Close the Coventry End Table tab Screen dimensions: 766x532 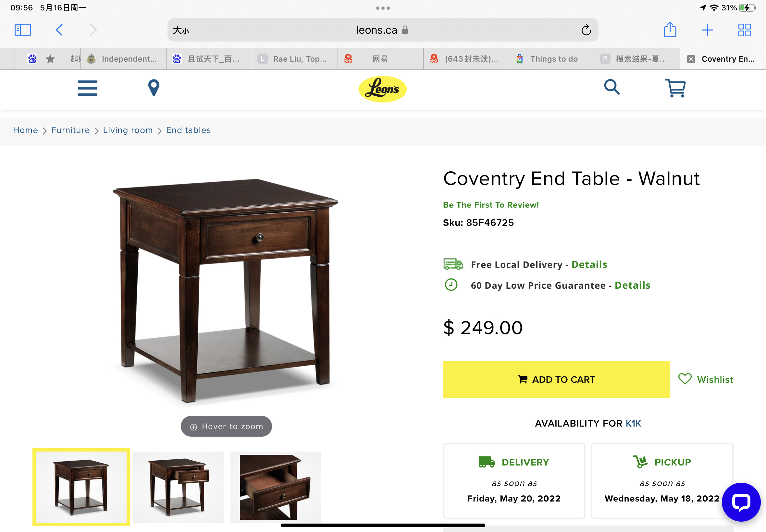(x=691, y=59)
